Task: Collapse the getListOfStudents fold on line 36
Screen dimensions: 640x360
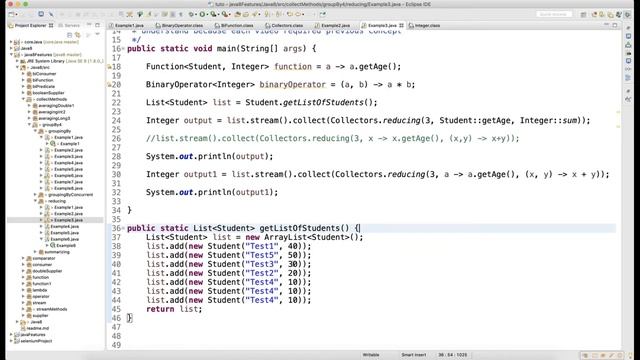Action: click(123, 228)
